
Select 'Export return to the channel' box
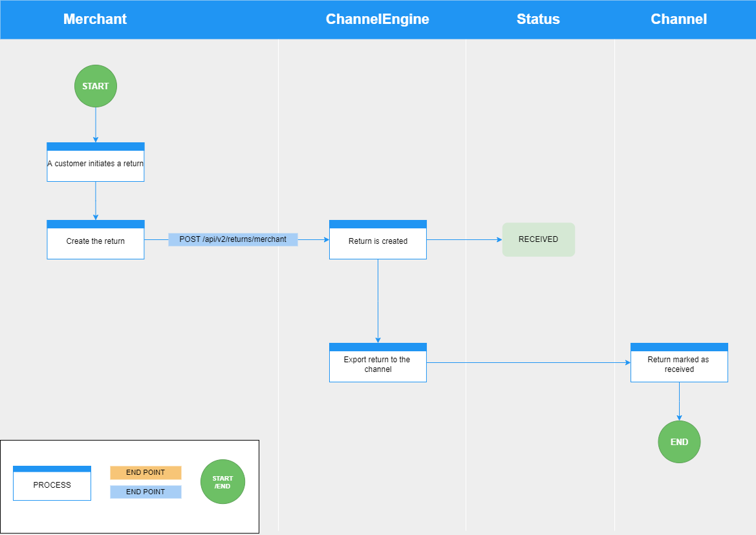378,363
